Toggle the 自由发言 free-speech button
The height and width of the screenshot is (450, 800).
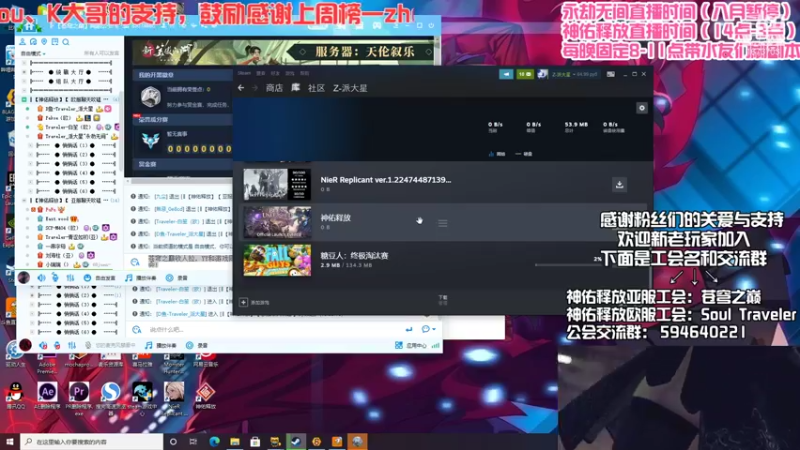[99, 278]
